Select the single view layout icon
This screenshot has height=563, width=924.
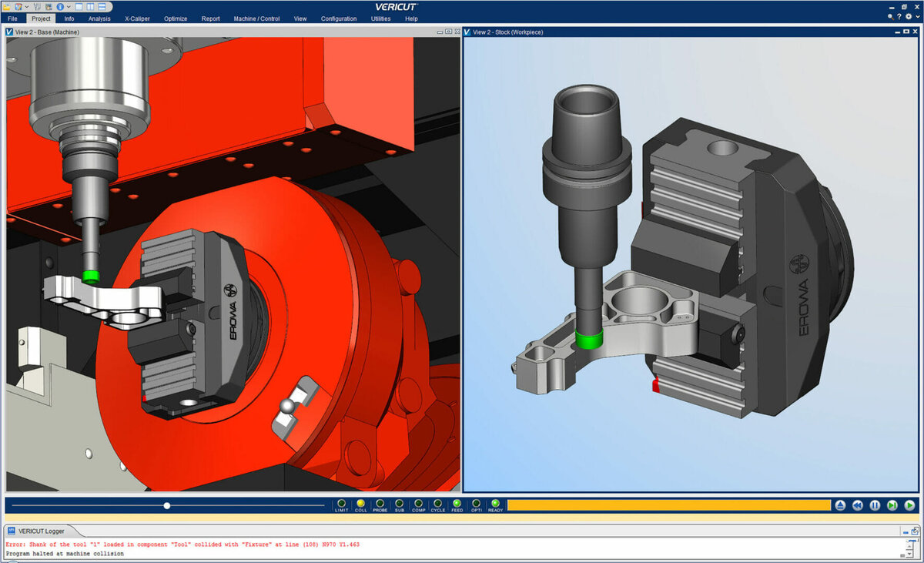79,6
